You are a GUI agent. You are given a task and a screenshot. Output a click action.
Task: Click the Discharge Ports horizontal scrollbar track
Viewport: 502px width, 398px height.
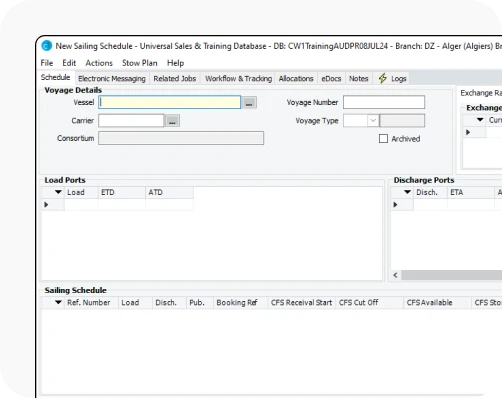[x=452, y=275]
